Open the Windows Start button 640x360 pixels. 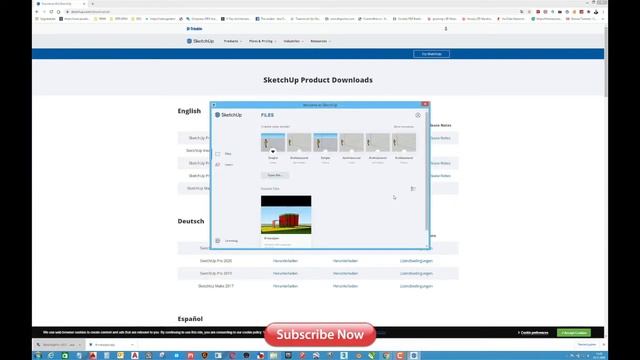pos(38,356)
